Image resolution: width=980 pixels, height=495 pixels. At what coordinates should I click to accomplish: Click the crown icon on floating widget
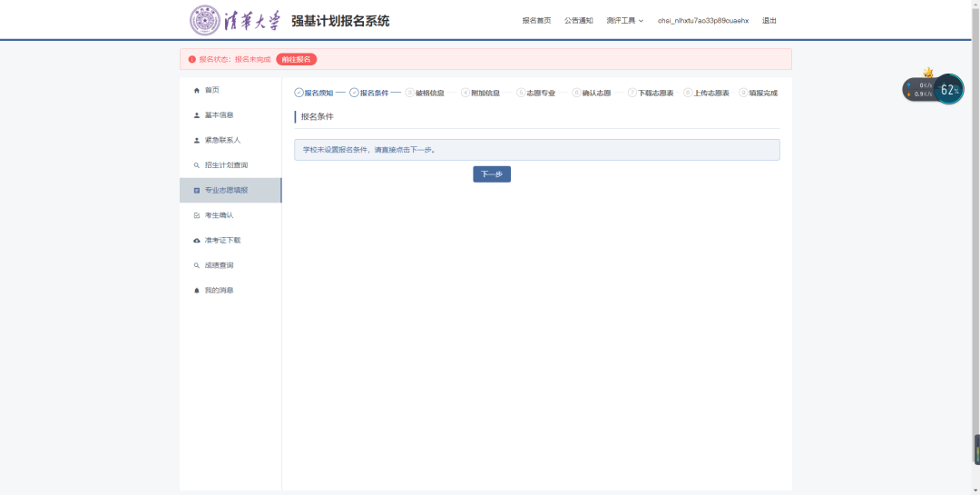[928, 73]
